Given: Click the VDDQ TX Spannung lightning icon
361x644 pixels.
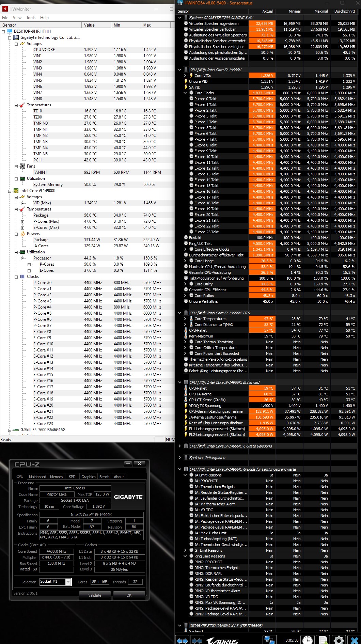Looking at the screenshot, I should [186, 406].
